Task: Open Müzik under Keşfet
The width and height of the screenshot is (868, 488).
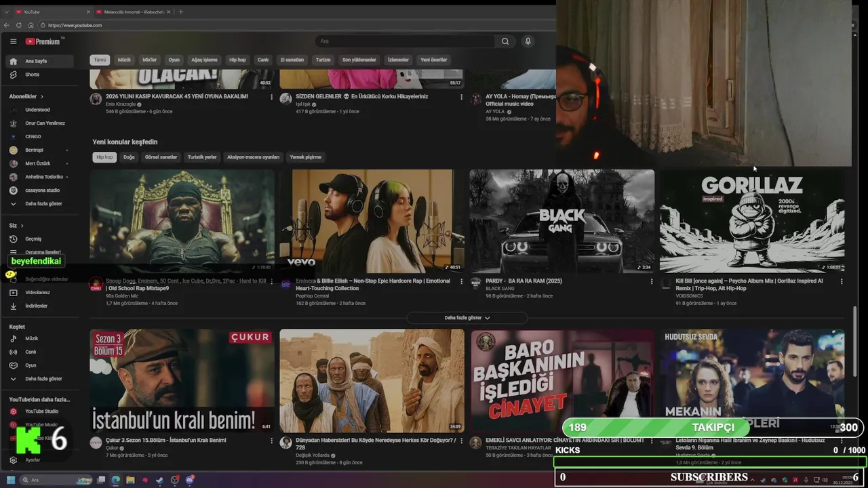Action: click(39, 338)
